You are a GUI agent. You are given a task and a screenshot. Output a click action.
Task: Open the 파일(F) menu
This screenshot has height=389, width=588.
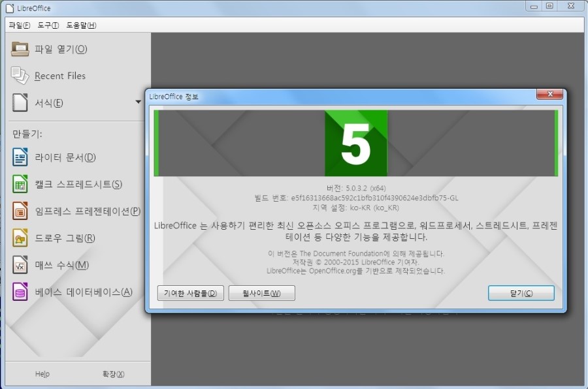click(20, 25)
